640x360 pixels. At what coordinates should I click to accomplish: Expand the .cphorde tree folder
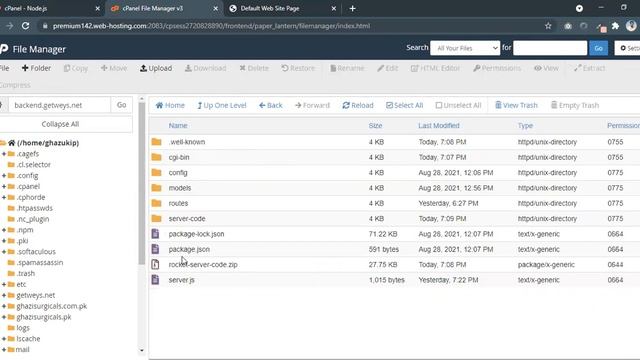pyautogui.click(x=4, y=197)
